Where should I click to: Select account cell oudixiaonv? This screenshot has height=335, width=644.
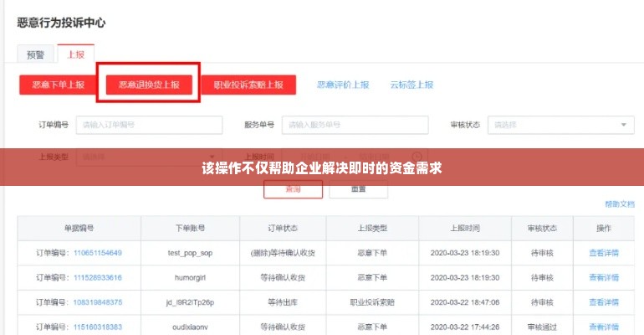point(190,327)
